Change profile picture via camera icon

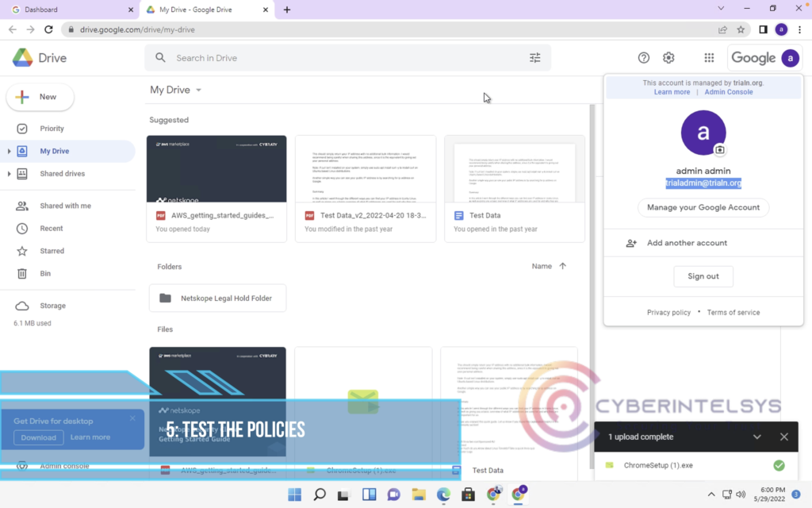pos(719,150)
